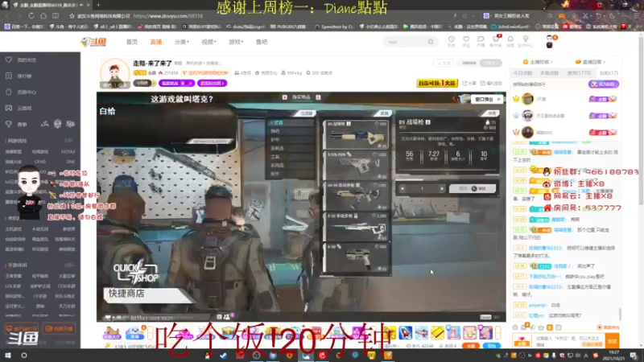Click the rocket gift icon

click(405, 333)
